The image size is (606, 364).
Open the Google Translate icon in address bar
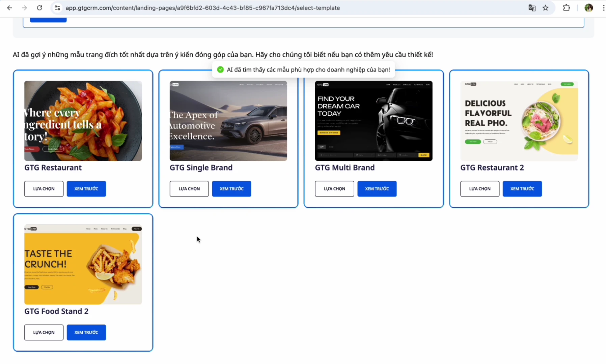tap(532, 8)
